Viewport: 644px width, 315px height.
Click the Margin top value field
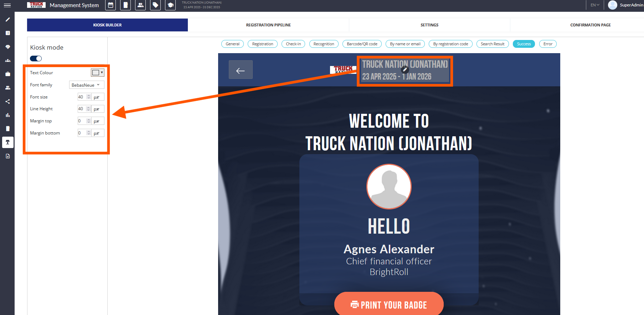[x=82, y=121]
